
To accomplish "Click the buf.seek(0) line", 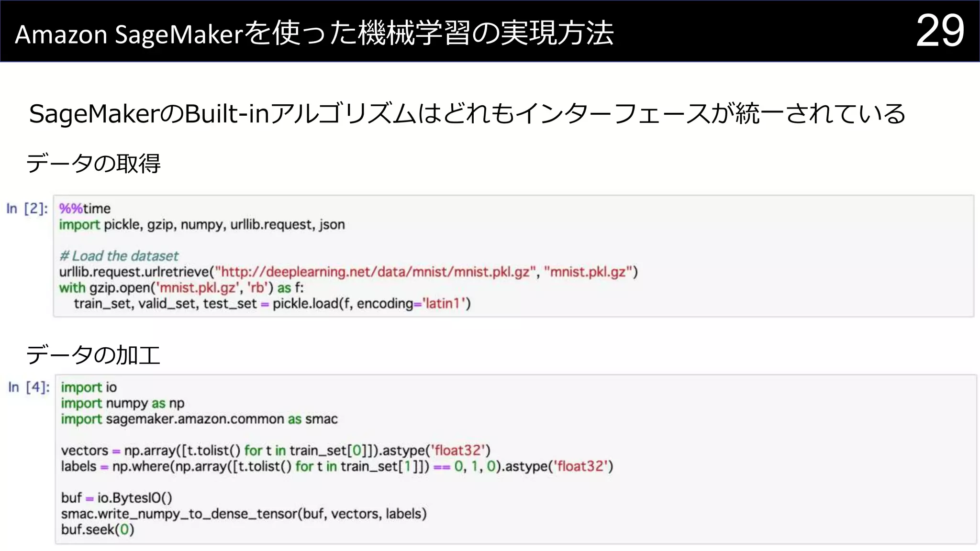I will click(x=98, y=529).
